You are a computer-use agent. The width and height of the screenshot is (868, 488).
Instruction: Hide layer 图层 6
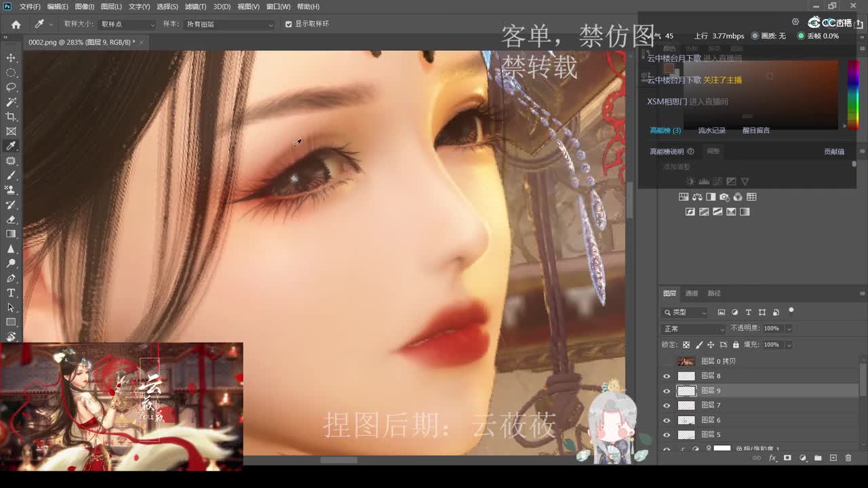coord(667,420)
